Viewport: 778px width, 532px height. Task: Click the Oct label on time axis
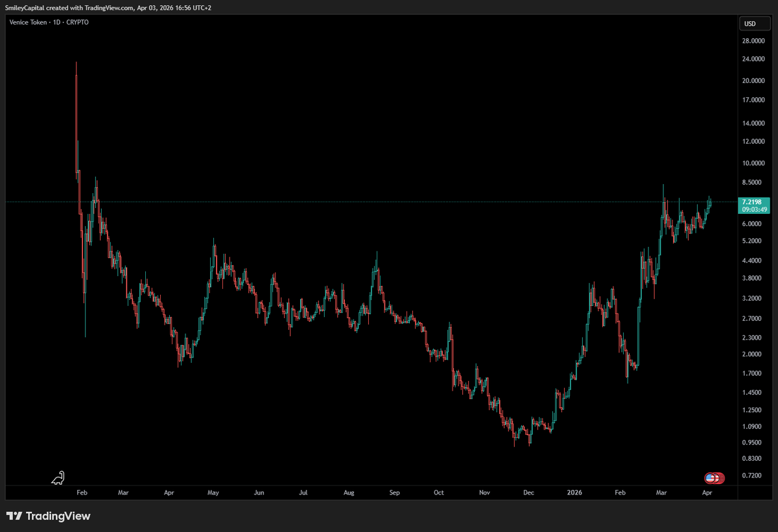click(439, 492)
